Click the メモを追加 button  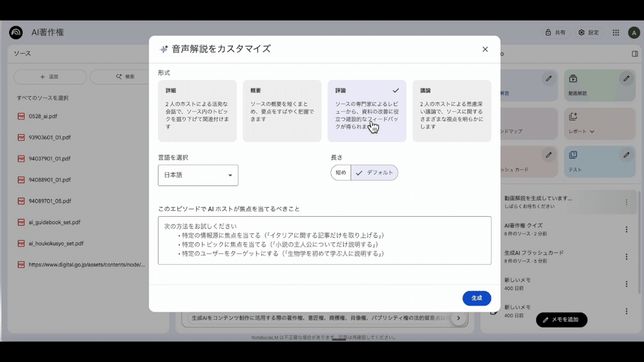(561, 320)
